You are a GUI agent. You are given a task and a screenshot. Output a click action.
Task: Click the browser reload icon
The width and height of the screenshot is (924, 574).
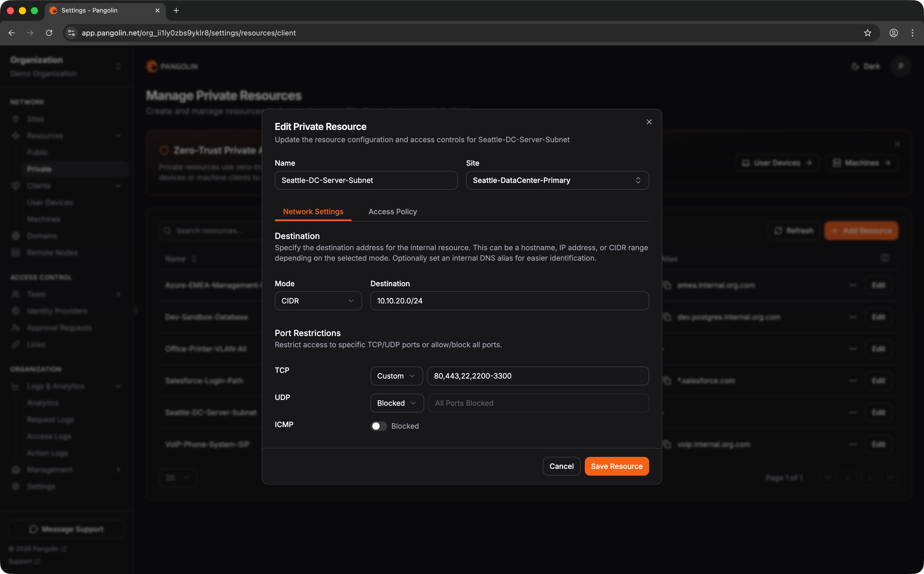coord(49,33)
